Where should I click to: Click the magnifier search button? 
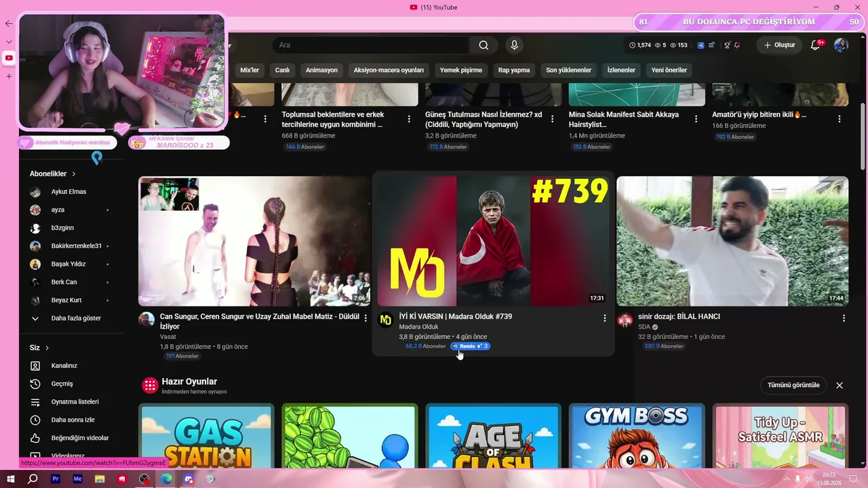coord(484,45)
